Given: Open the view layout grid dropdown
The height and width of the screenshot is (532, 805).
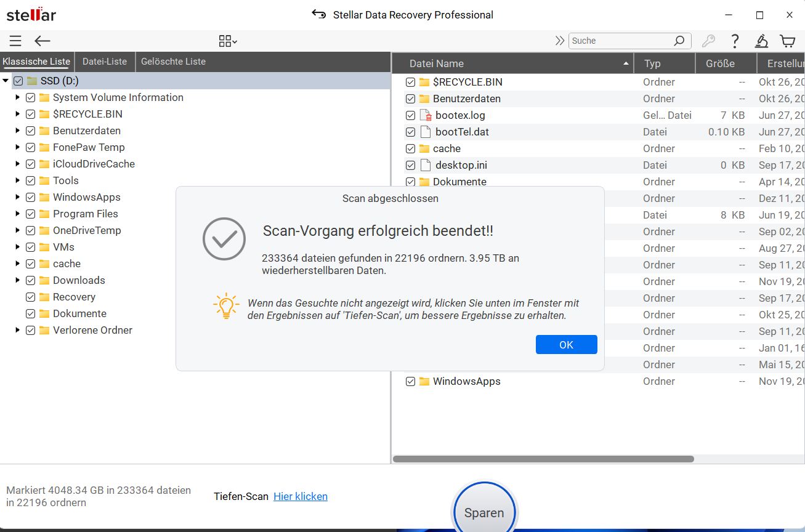Looking at the screenshot, I should (228, 41).
